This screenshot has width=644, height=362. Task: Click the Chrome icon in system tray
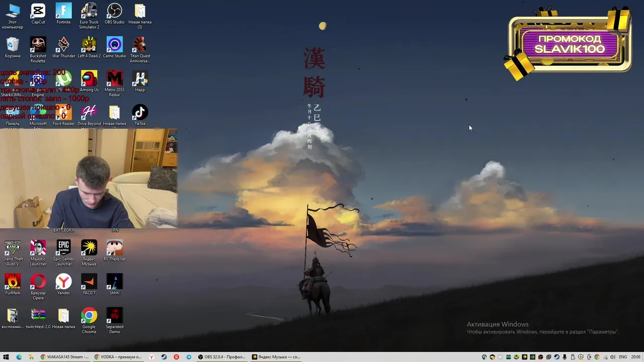pos(597,357)
